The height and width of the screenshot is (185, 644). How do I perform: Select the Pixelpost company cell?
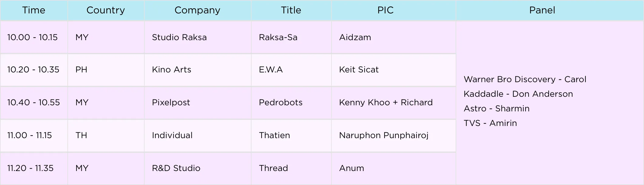171,103
